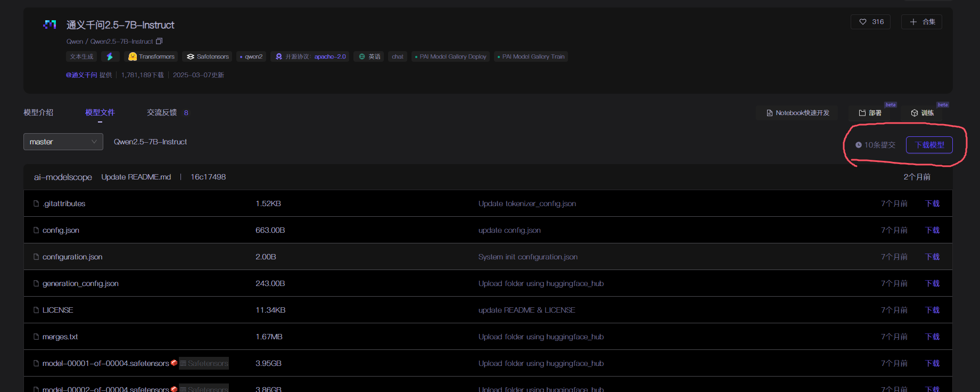Screen dimensions: 980x392
Task: Click commit message System init configuration.json
Action: point(528,257)
